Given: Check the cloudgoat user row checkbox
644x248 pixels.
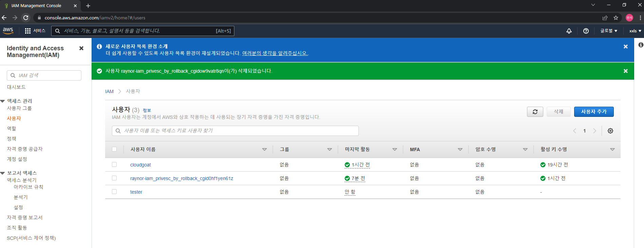Looking at the screenshot, I should (114, 164).
